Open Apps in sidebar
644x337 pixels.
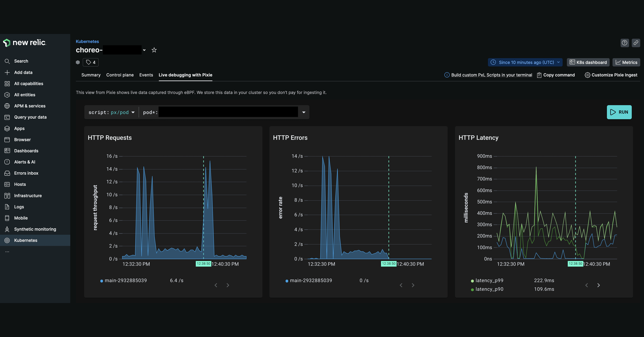point(19,128)
